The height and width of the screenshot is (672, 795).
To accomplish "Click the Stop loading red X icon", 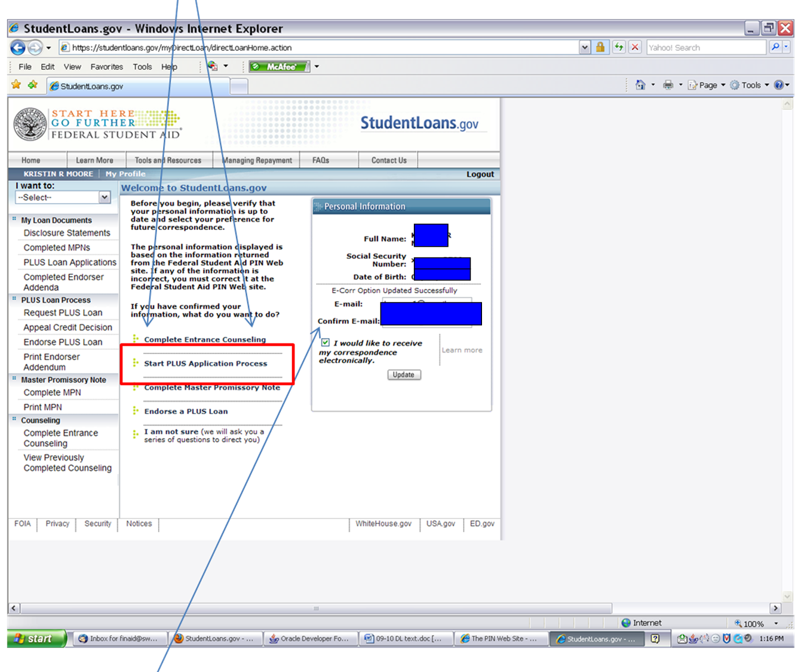I will (x=635, y=47).
